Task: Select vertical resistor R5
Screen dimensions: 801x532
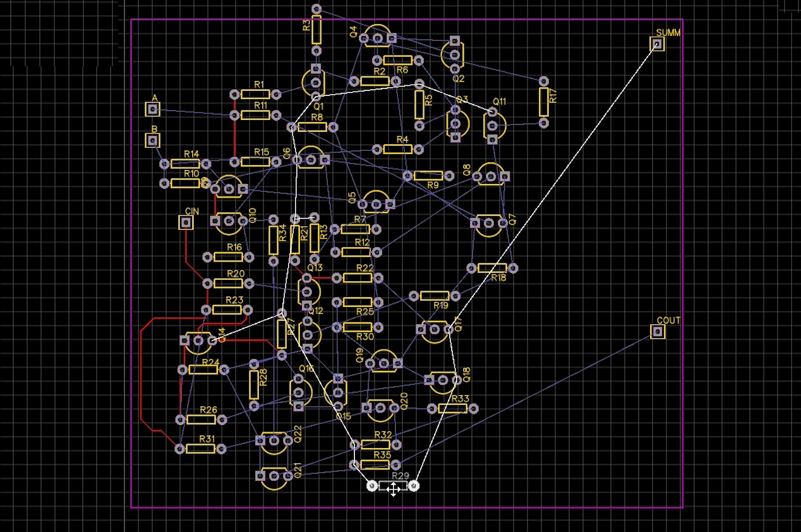Action: (419, 104)
